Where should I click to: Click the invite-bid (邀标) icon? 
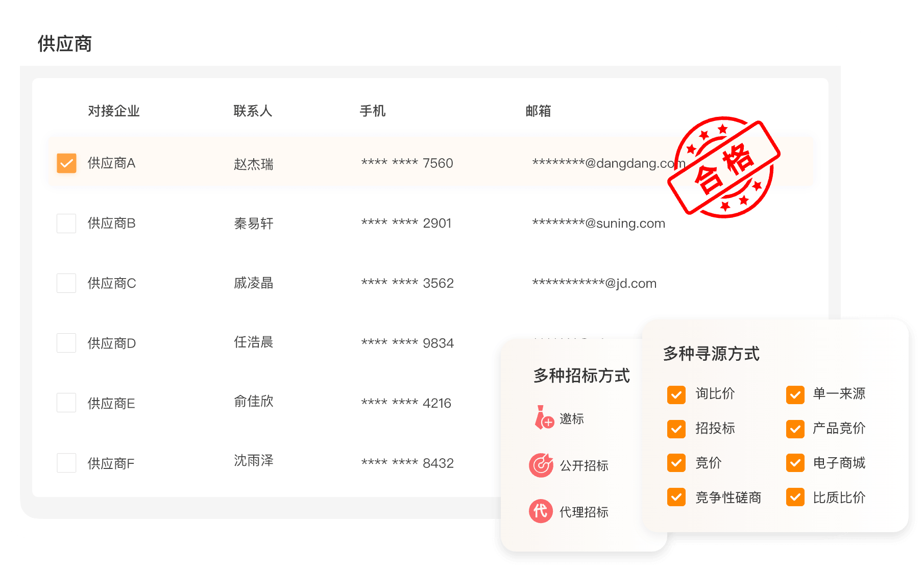544,418
